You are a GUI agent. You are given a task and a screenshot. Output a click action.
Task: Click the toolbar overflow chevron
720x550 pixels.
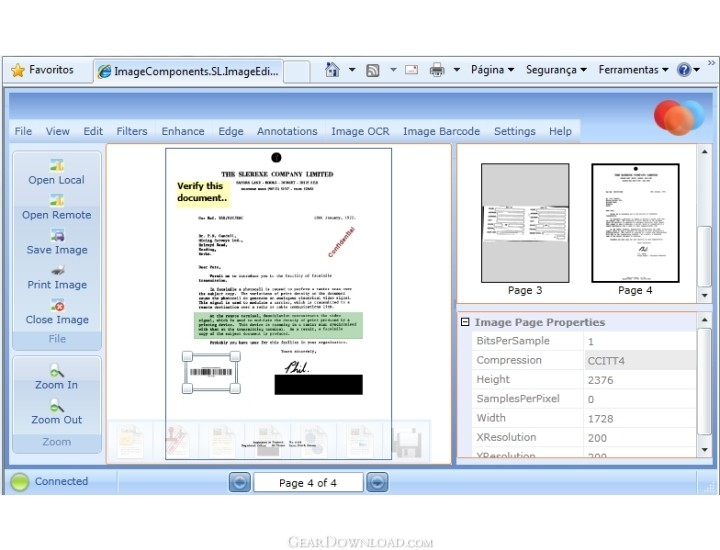[711, 63]
